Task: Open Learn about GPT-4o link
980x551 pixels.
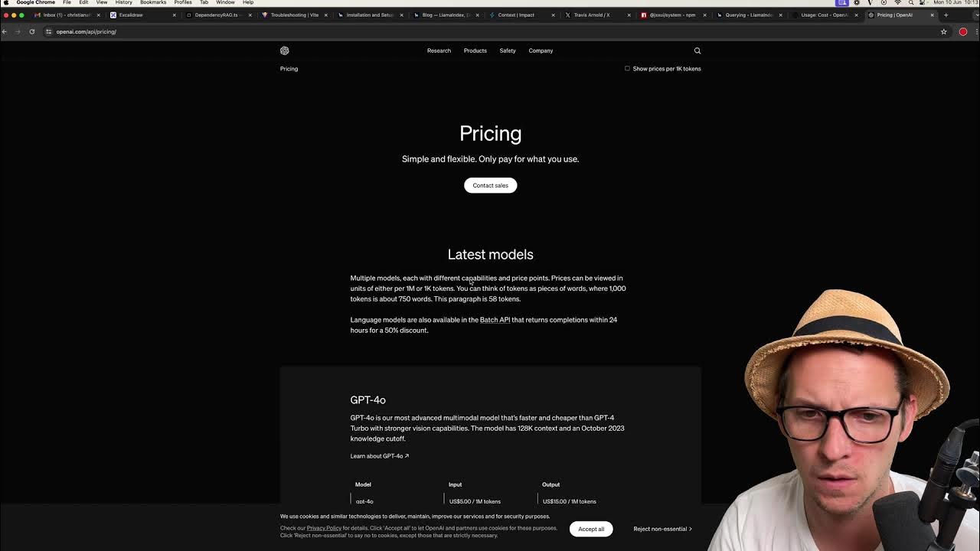Action: (379, 456)
